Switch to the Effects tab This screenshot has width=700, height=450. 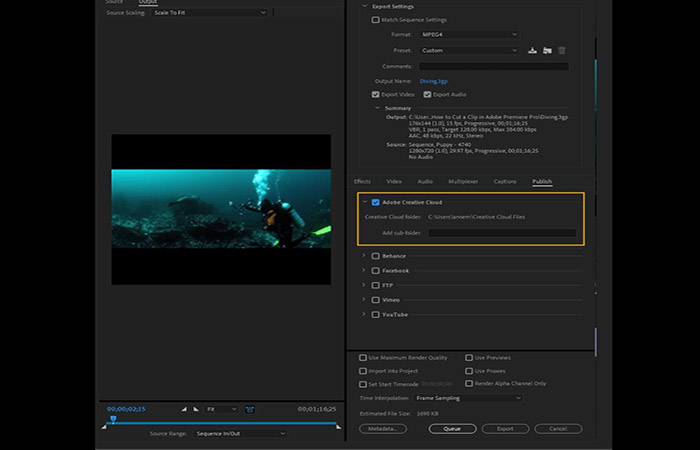pyautogui.click(x=362, y=181)
